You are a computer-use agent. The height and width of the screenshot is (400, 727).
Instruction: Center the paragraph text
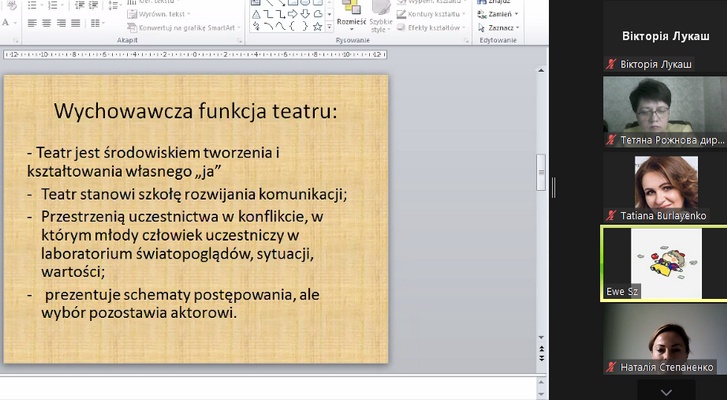point(47,22)
